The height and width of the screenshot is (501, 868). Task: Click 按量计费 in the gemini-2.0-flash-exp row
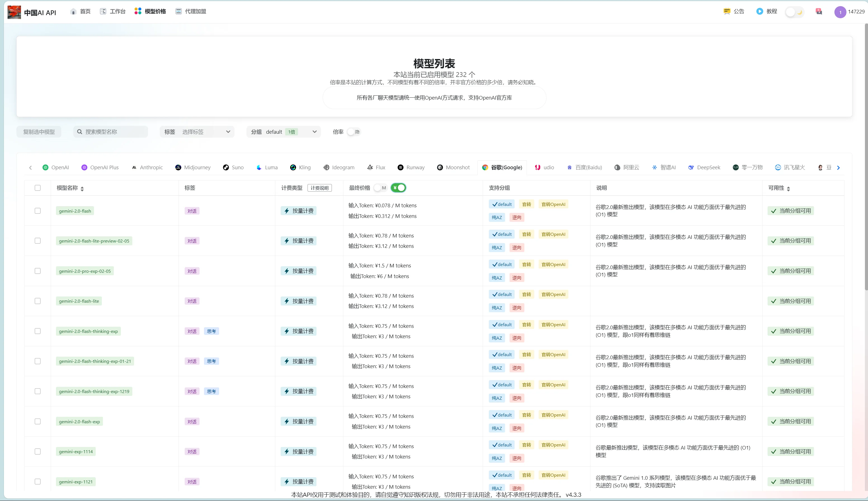[298, 422]
